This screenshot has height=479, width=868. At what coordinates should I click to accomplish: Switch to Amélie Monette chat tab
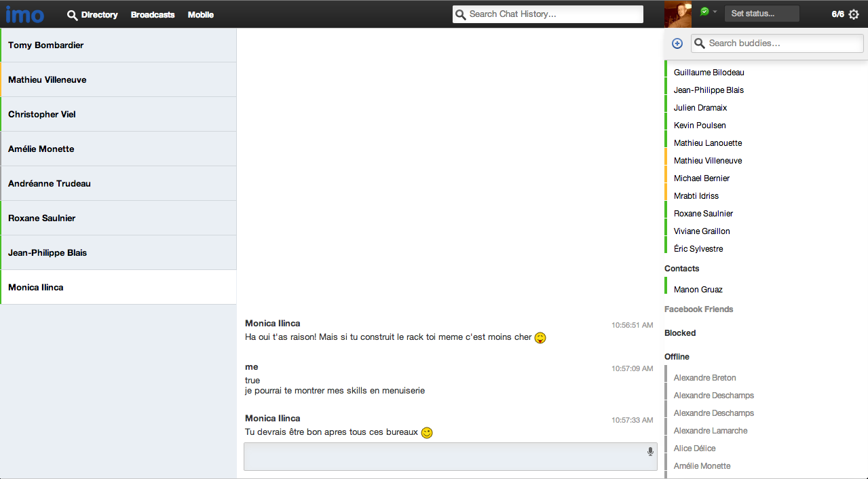coord(118,149)
